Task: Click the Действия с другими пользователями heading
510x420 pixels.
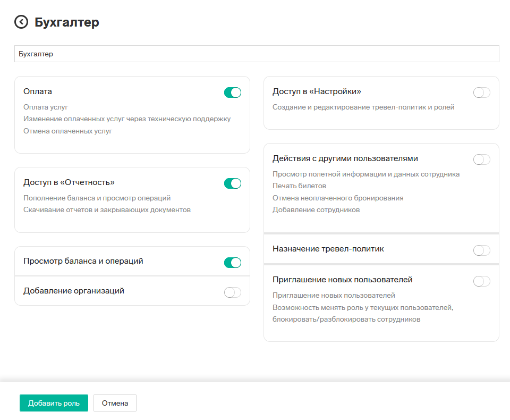Action: click(345, 158)
